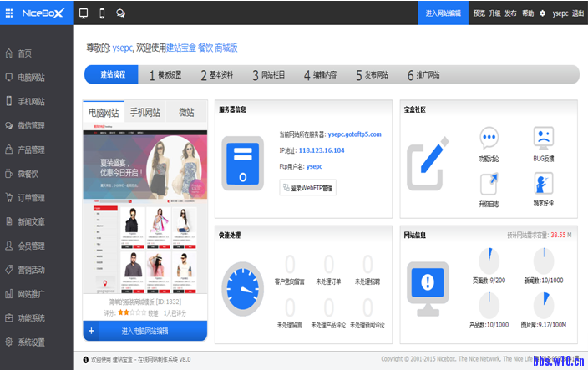Viewport: 588px width, 370px height.
Task: Click the settings gear in top bar
Action: 542,13
